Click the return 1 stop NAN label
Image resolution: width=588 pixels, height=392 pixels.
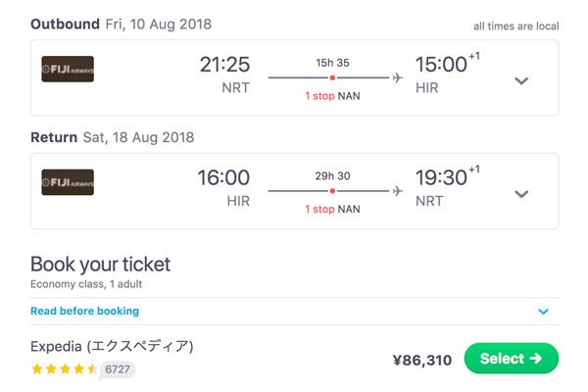(332, 210)
